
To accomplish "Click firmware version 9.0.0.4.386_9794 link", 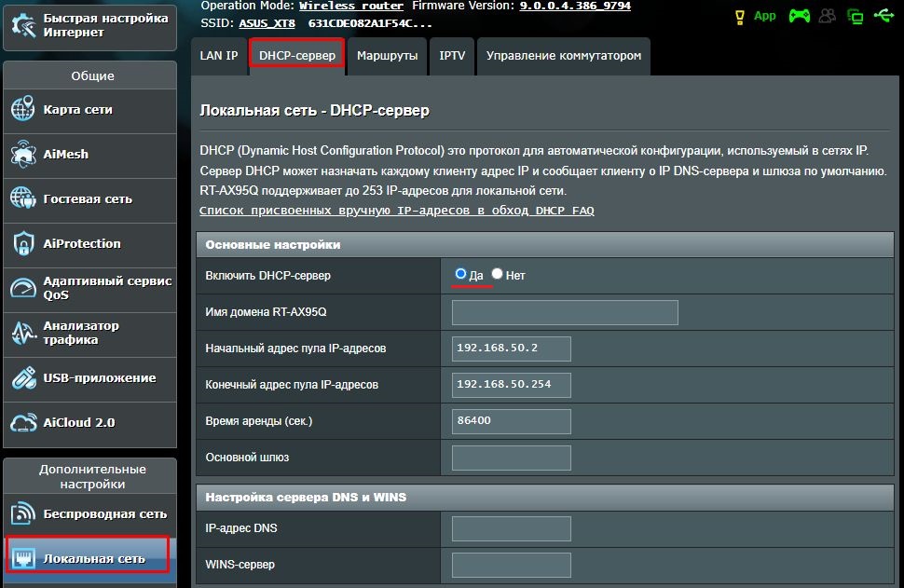I will coord(575,6).
